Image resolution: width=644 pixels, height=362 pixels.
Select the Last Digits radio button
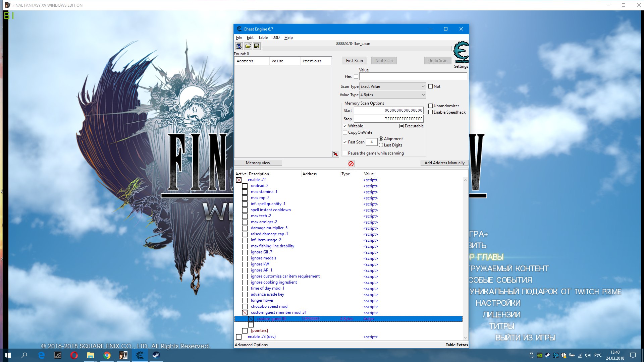click(x=381, y=145)
